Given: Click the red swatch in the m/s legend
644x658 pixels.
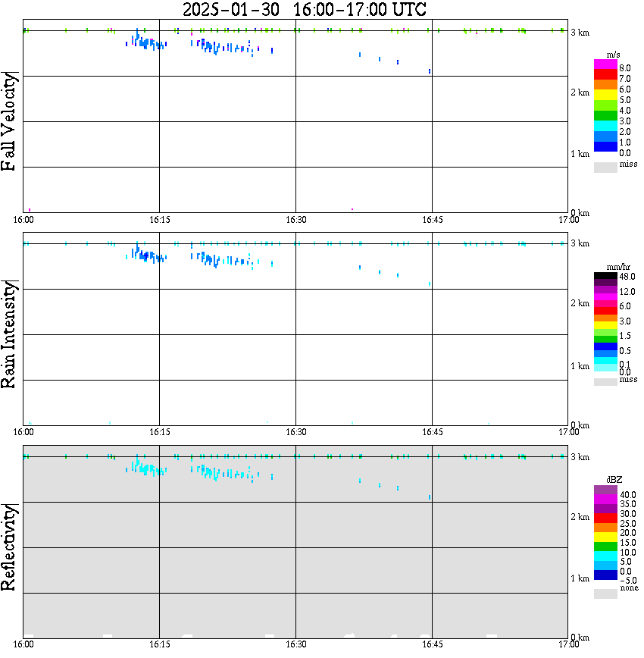Looking at the screenshot, I should click(x=605, y=74).
